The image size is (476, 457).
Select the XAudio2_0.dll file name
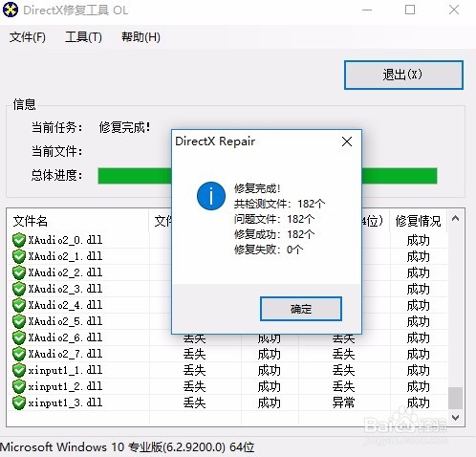pyautogui.click(x=65, y=240)
